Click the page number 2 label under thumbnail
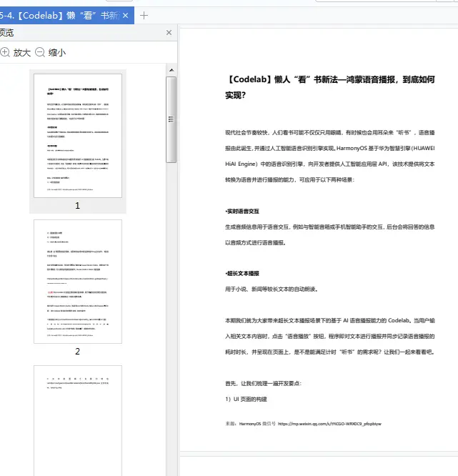This screenshot has height=476, width=458. tap(77, 351)
